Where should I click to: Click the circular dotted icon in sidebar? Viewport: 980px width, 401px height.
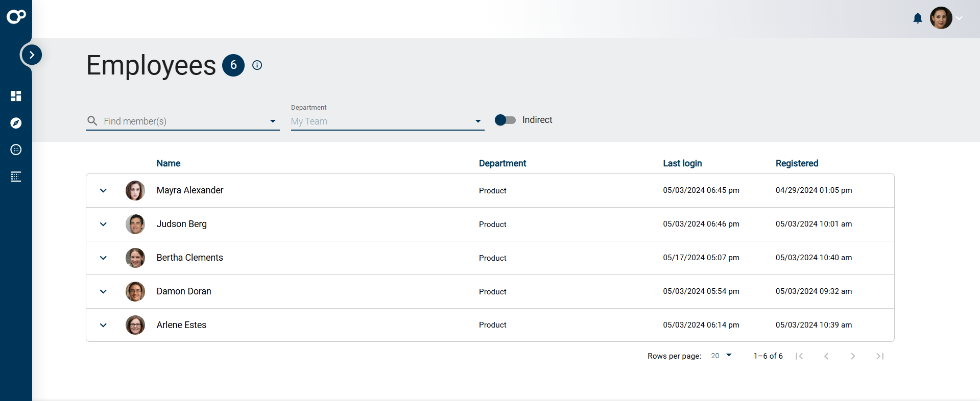pos(16,149)
